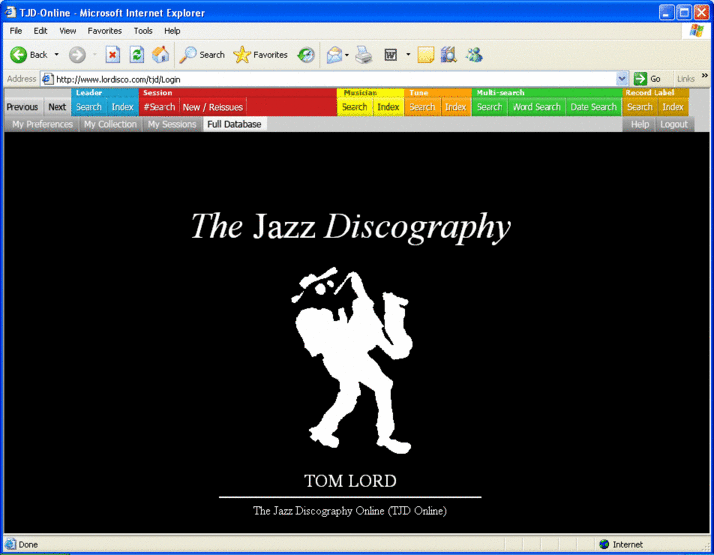
Task: Open the Help menu in menu bar
Action: click(x=172, y=31)
